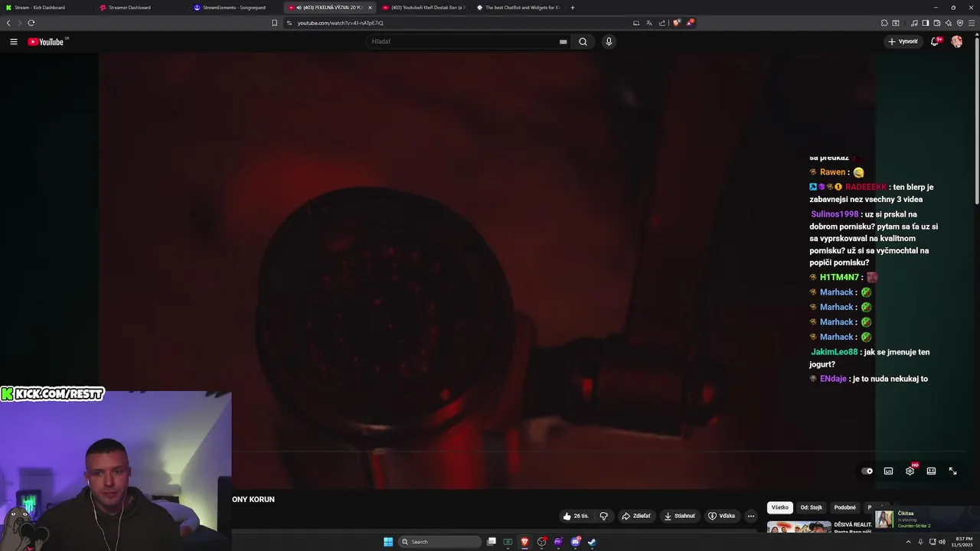The width and height of the screenshot is (980, 551).
Task: Select the Podobné filter chip
Action: (845, 507)
